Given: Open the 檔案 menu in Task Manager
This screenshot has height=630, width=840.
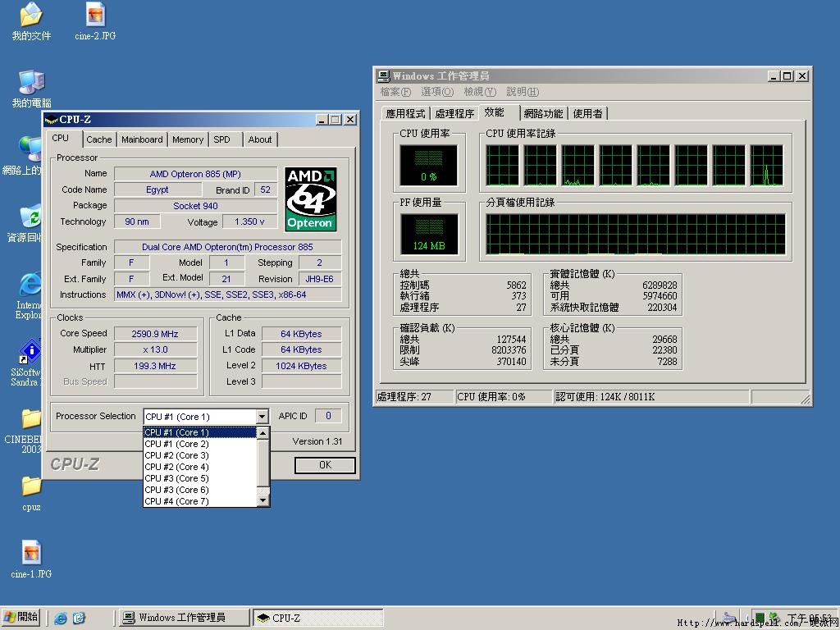Looking at the screenshot, I should (x=395, y=92).
